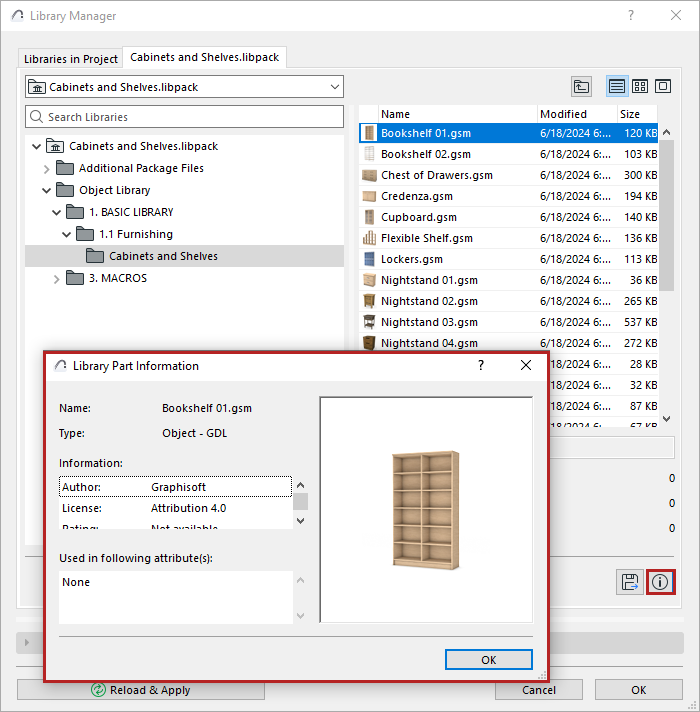This screenshot has height=712, width=700.
Task: Click the Up One Level folder icon
Action: pyautogui.click(x=581, y=86)
